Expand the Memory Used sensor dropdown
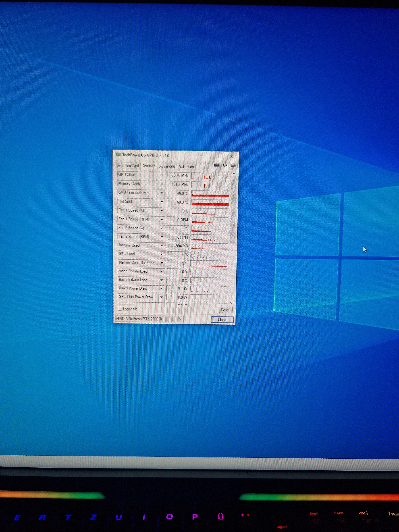This screenshot has height=532, width=399. click(162, 246)
